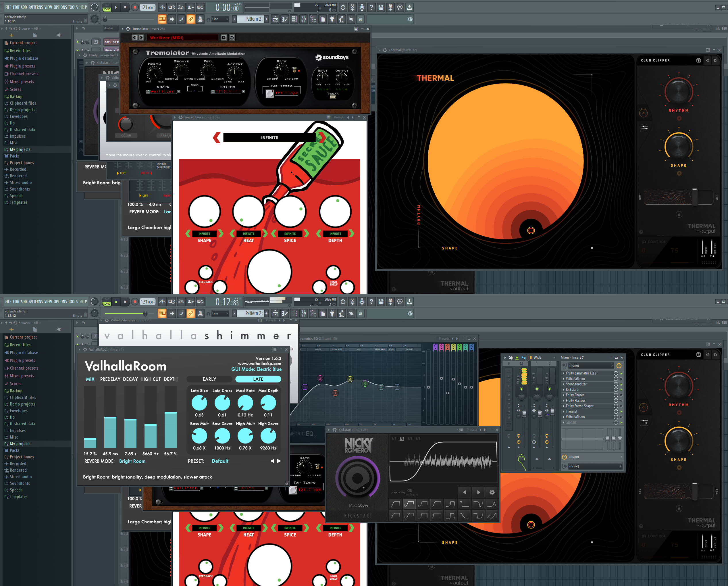Click the Bright Room reverb mode link
The image size is (728, 586).
click(132, 461)
